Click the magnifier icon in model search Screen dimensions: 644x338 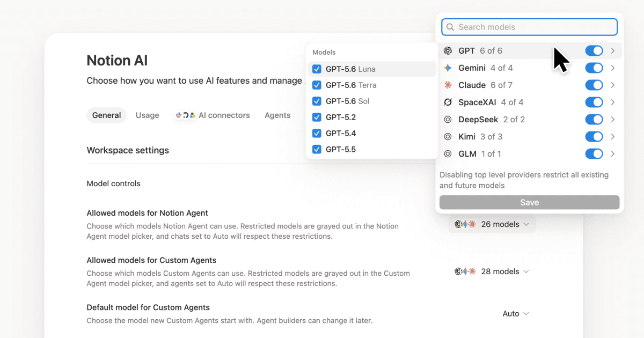tap(450, 27)
